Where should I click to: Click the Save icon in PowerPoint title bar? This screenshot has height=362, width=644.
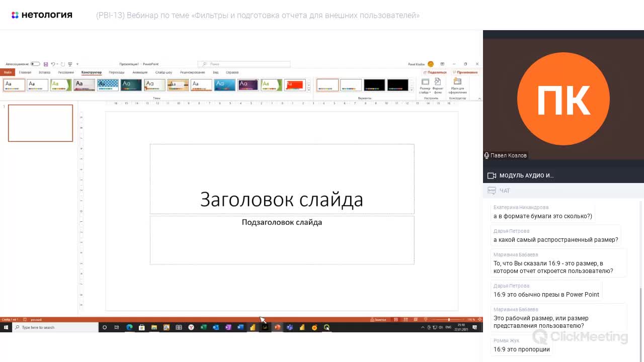(46, 64)
